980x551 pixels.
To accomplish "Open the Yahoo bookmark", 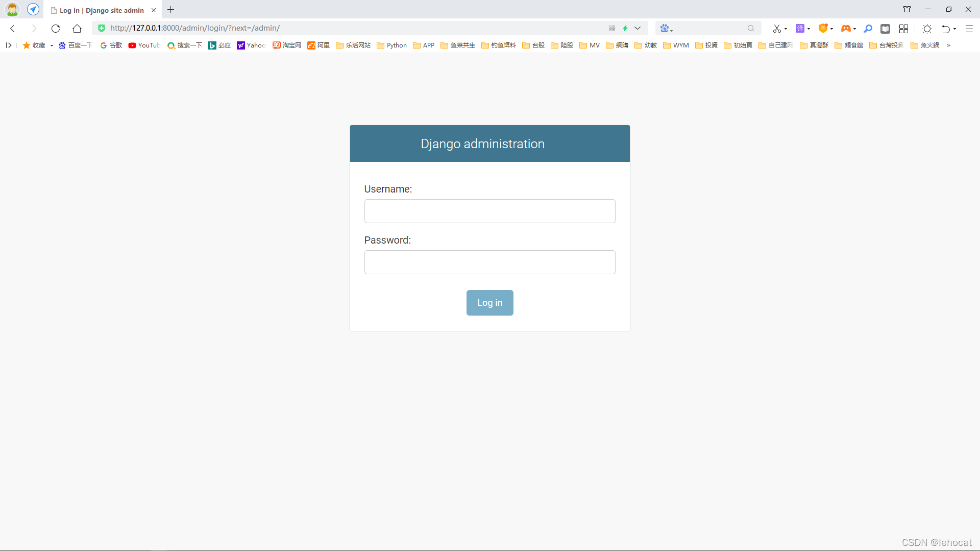I will (251, 45).
